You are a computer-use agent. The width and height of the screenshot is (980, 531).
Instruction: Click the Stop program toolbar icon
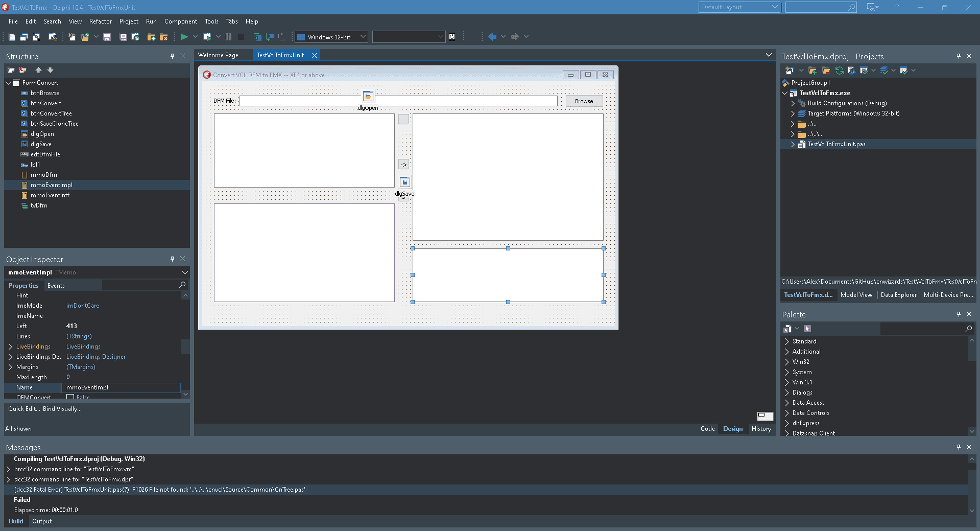tap(241, 37)
